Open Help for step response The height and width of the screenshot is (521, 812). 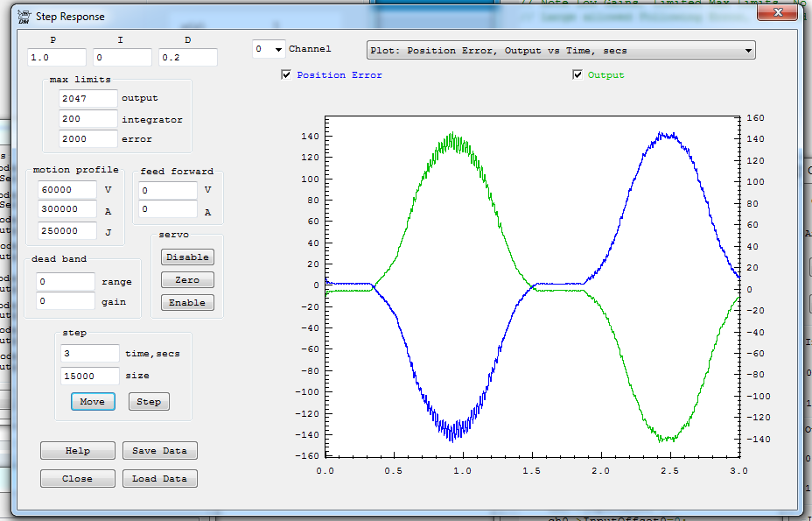77,451
